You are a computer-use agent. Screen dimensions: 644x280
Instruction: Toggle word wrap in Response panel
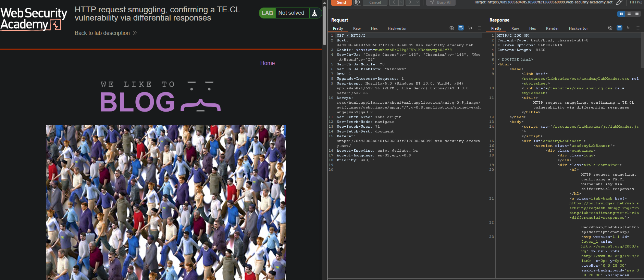pyautogui.click(x=619, y=28)
